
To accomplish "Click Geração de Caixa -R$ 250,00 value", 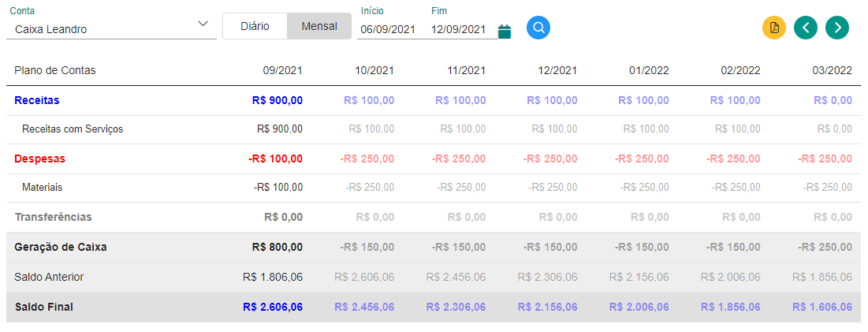I will click(x=825, y=247).
